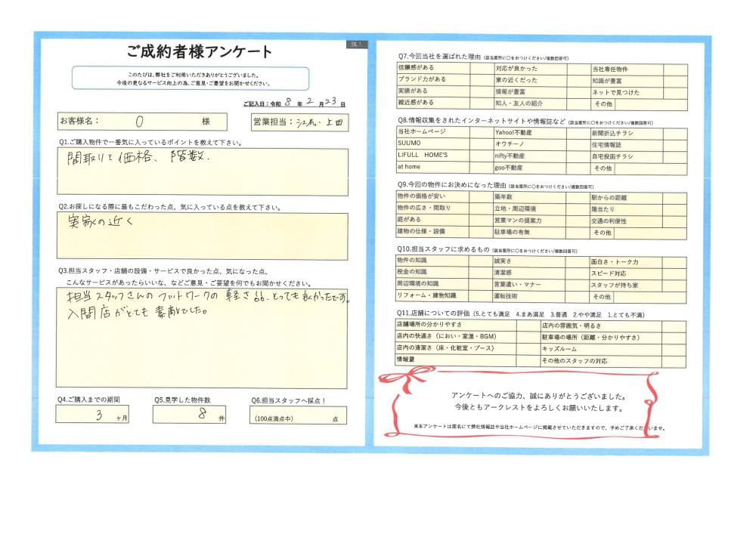
Task: Select the Q5 viewed properties count field
Action: click(x=189, y=415)
